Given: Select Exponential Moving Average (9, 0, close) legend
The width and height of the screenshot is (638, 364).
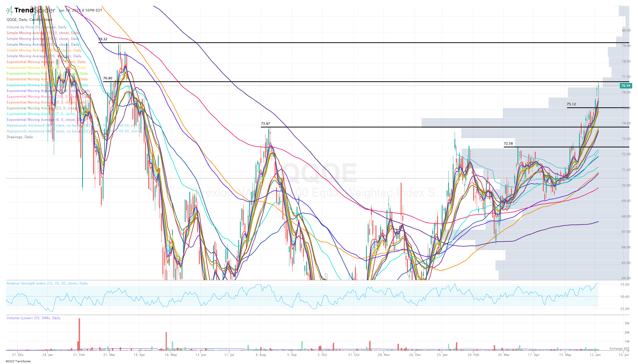Looking at the screenshot, I should click(x=46, y=102).
